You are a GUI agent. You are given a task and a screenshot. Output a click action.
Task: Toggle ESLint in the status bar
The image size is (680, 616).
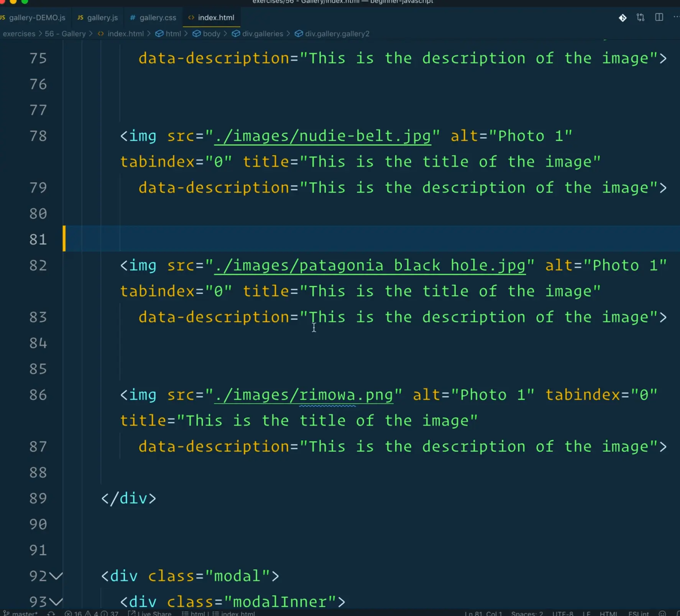(638, 613)
